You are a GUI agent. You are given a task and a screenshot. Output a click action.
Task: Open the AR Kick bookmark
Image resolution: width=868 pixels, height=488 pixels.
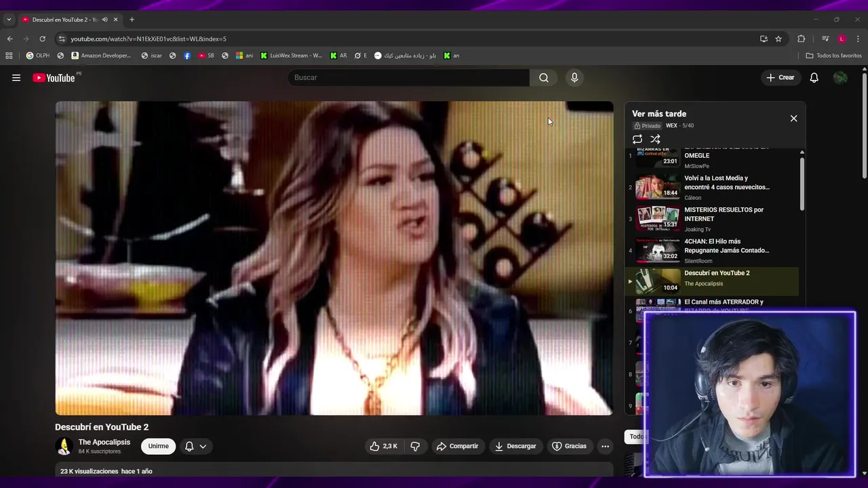point(338,56)
